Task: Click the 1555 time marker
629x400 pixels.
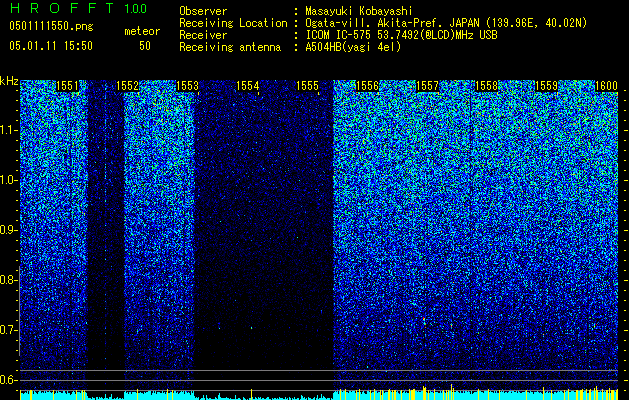Action: [x=308, y=86]
